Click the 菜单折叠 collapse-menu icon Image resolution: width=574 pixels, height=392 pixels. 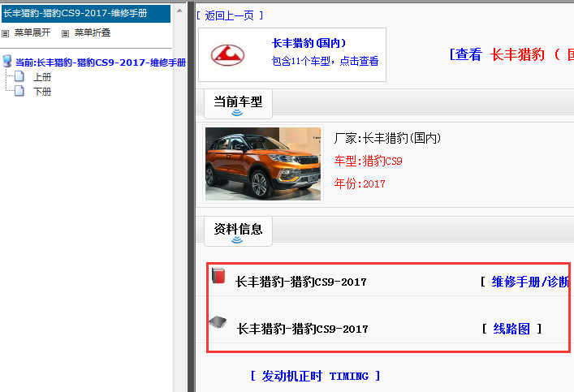pyautogui.click(x=65, y=33)
